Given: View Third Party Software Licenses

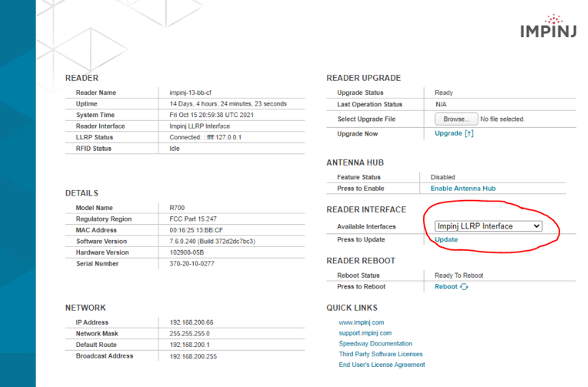Looking at the screenshot, I should click(381, 354).
